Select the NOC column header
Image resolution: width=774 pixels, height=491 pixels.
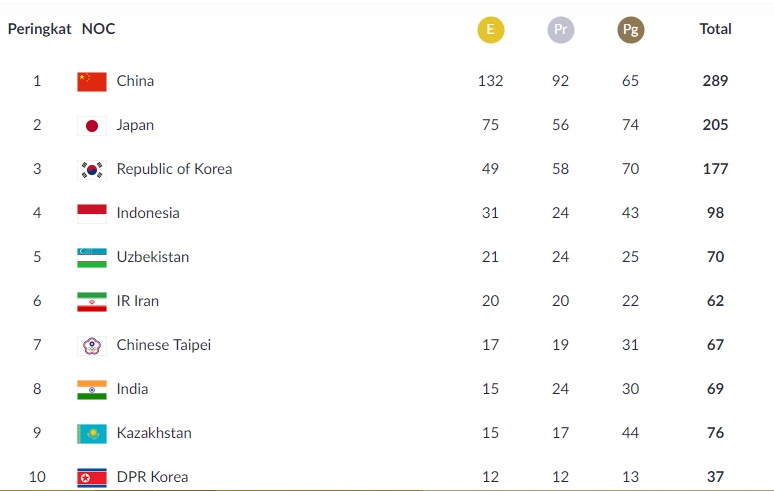98,29
